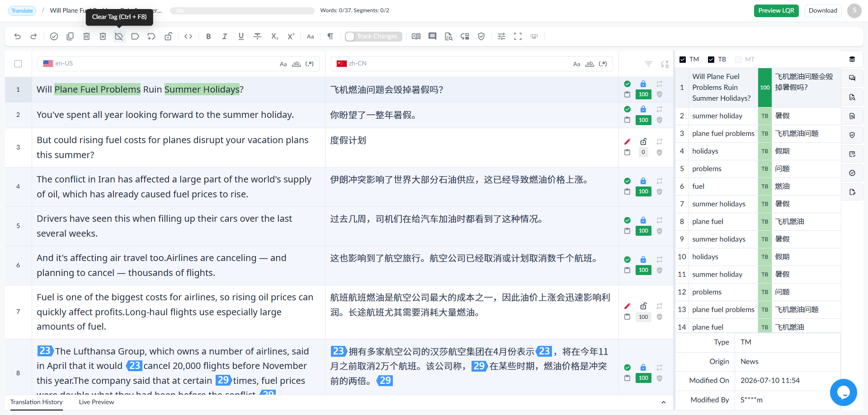This screenshot has width=868, height=415.
Task: Go to the Translate breadcrumb link
Action: pos(22,11)
